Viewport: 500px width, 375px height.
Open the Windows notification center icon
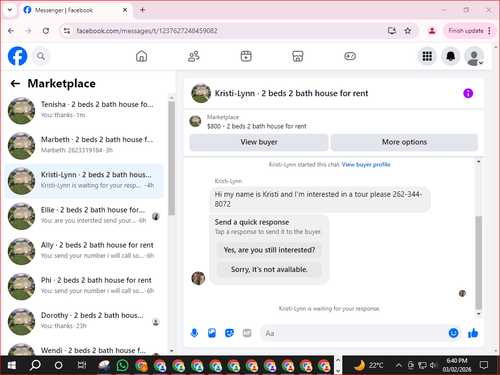point(483,365)
